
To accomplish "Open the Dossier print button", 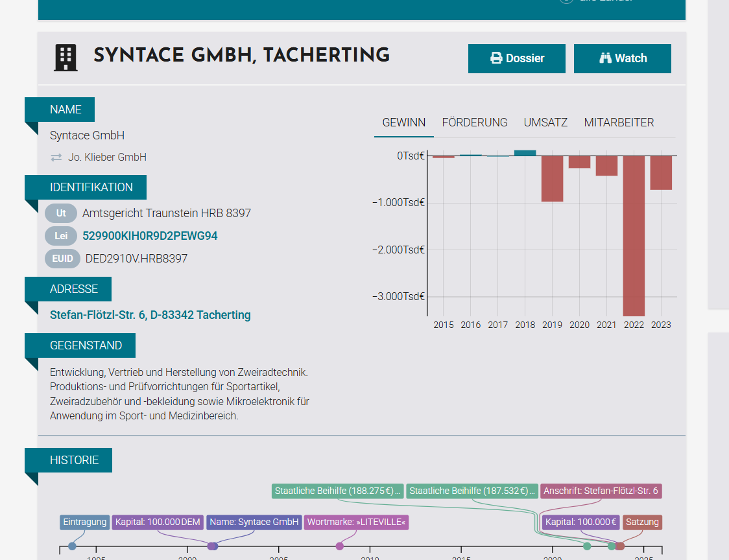I will pyautogui.click(x=517, y=58).
